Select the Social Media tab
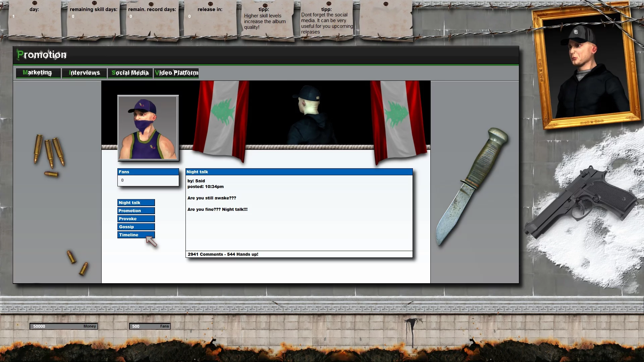This screenshot has width=644, height=362. [130, 73]
